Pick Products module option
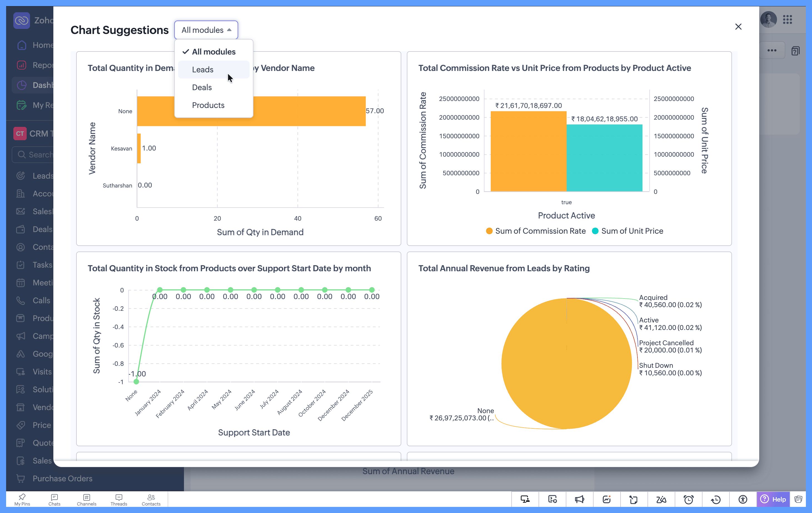Screen dimensions: 812x513 tap(208, 105)
